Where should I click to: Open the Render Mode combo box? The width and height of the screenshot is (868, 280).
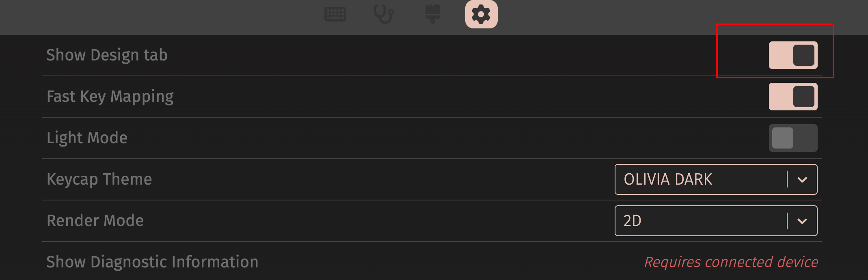coord(716,221)
